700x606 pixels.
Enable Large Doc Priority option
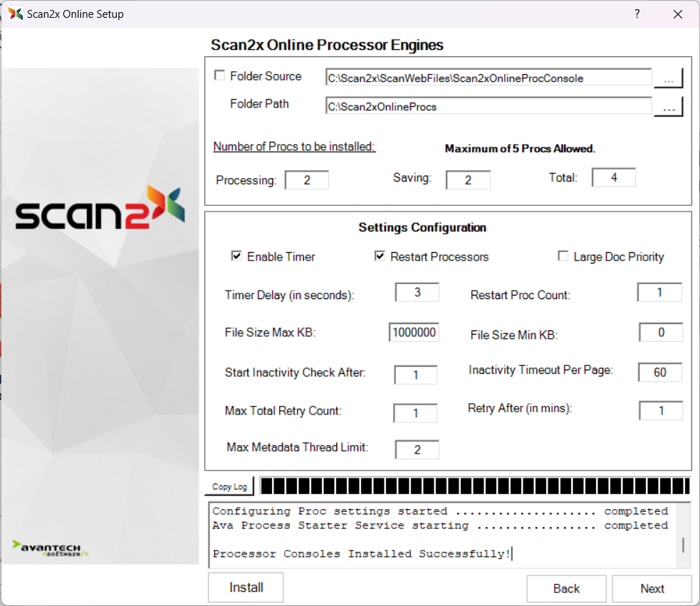563,256
